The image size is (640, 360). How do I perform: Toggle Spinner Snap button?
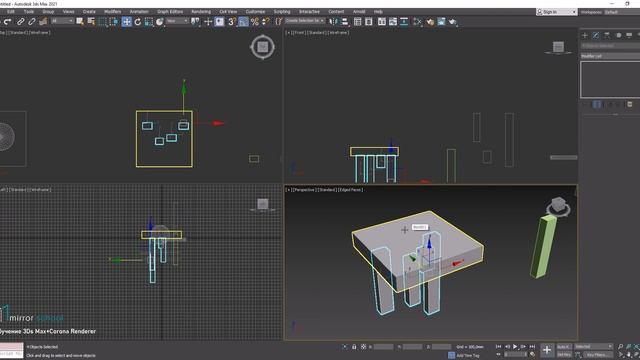click(265, 22)
